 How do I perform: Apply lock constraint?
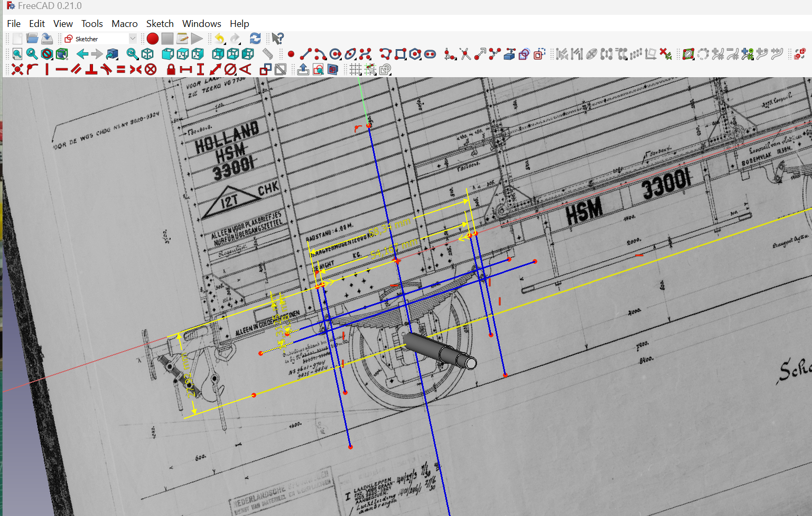[171, 69]
